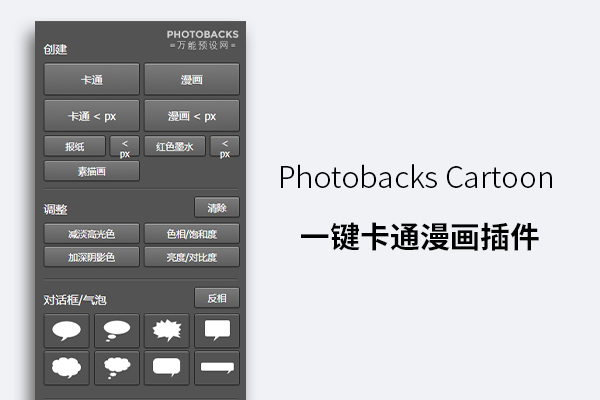Add the oval thought bubble with dots
The image size is (600, 400).
coord(117,330)
